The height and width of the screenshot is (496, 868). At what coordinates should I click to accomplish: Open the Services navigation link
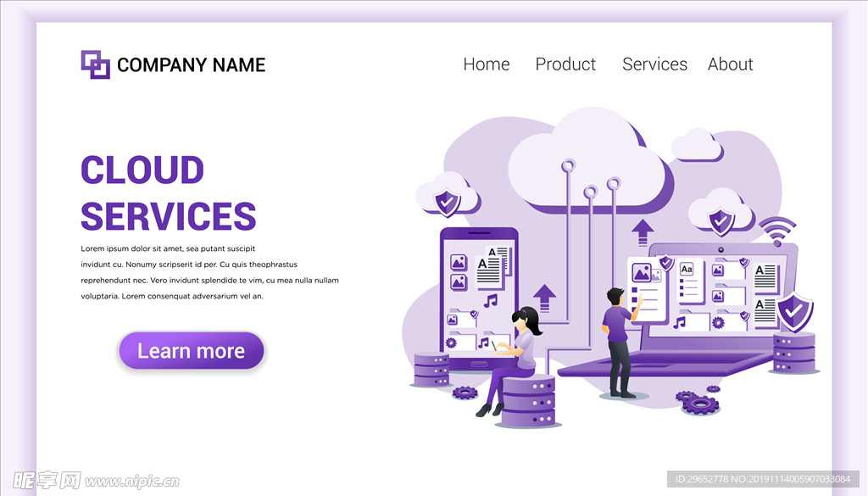pos(654,64)
